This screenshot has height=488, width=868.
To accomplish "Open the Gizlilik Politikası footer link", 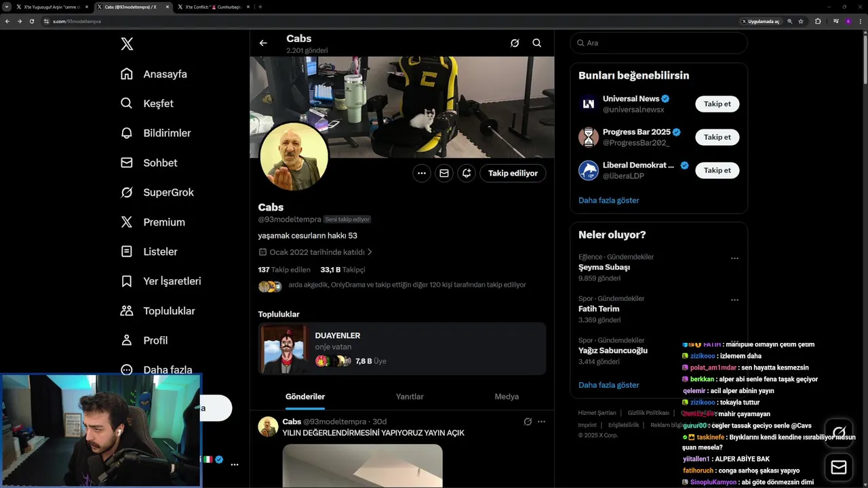I will pyautogui.click(x=648, y=413).
